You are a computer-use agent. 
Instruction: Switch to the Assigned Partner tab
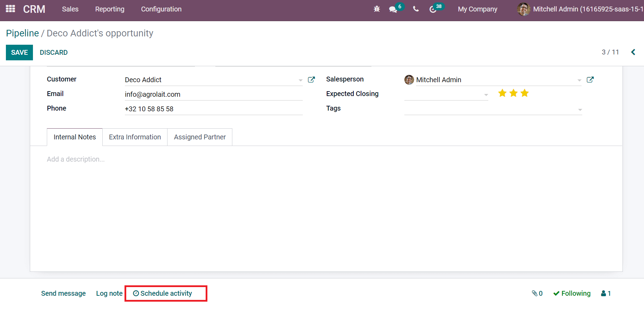click(x=200, y=137)
